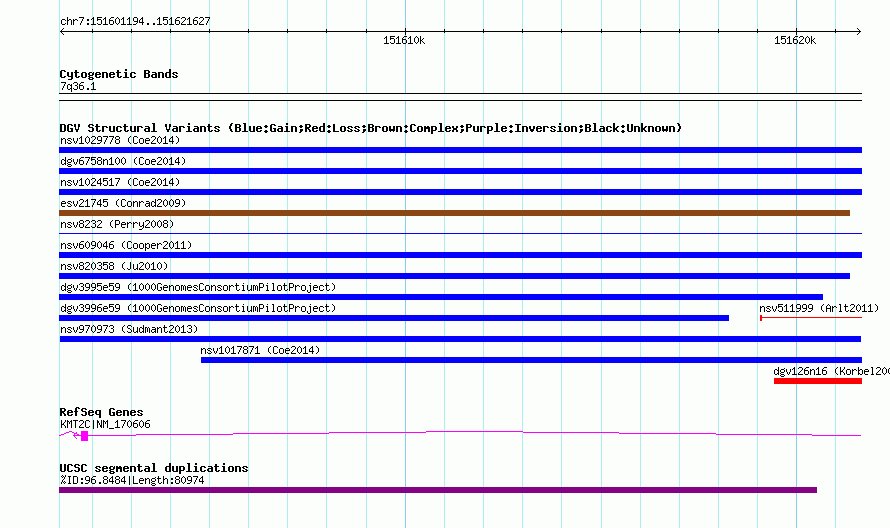890x528 pixels.
Task: Click the esv21745 (Conrad2009) label
Action: coord(123,203)
